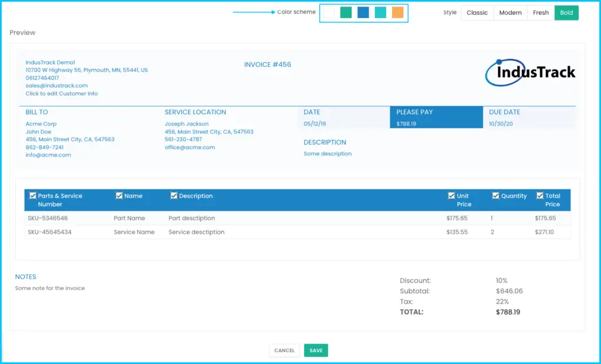This screenshot has height=364, width=601.
Task: Click 'Service desctiption' cell
Action: click(x=196, y=232)
